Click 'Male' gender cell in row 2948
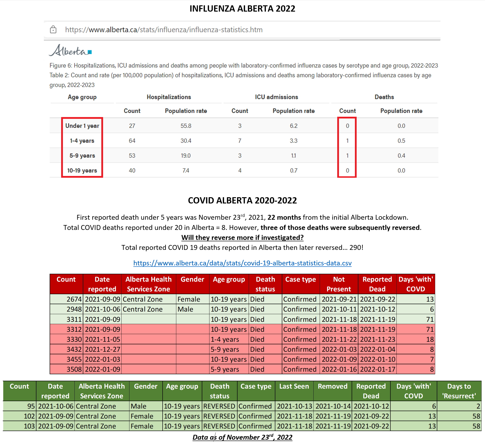This screenshot has height=448, width=485. coord(193,309)
